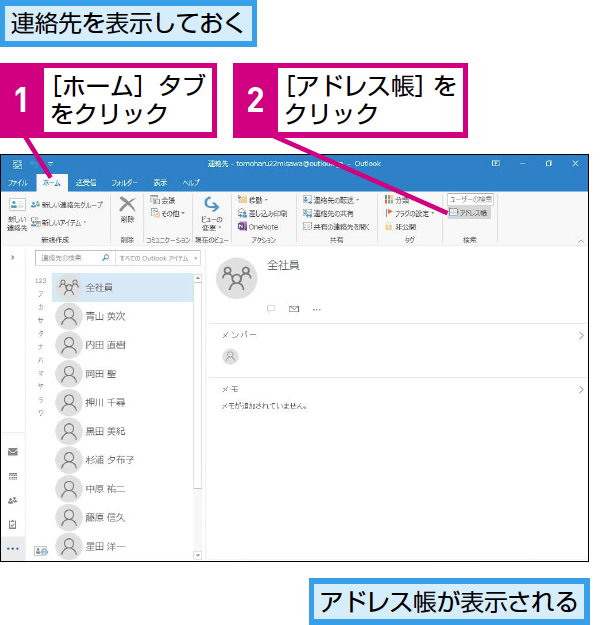Open the ファイル (File) tab
Viewport: 600px width, 625px height.
click(18, 183)
